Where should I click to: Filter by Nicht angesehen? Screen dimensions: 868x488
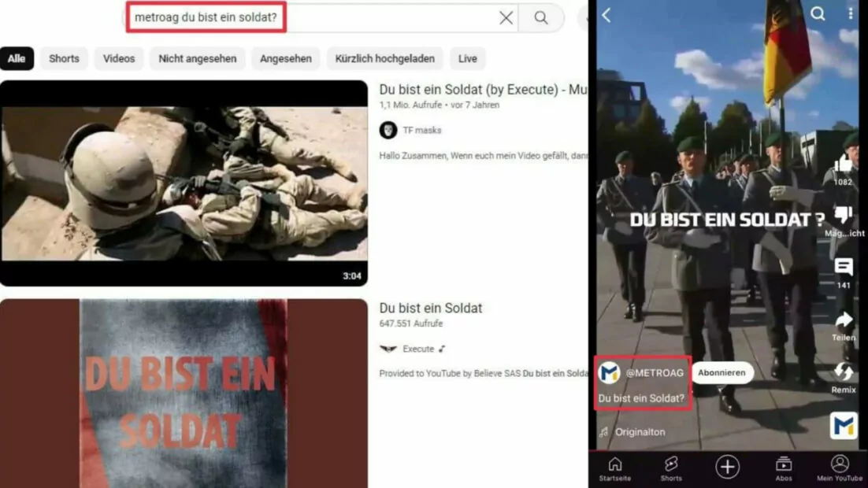[x=198, y=59]
